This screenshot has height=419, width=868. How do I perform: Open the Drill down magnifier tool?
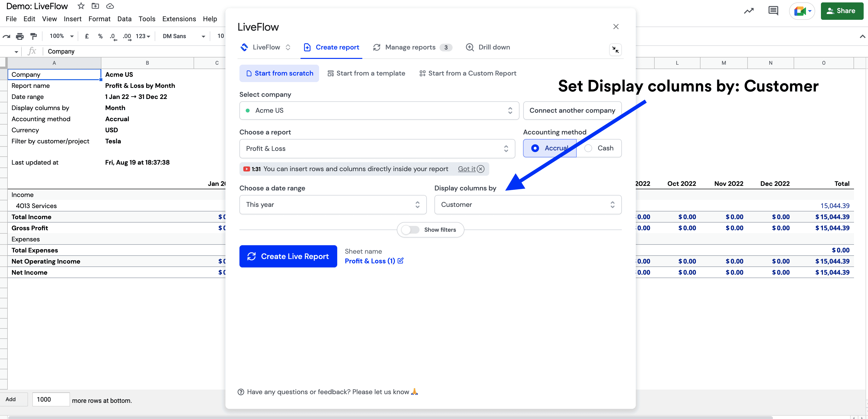[470, 47]
